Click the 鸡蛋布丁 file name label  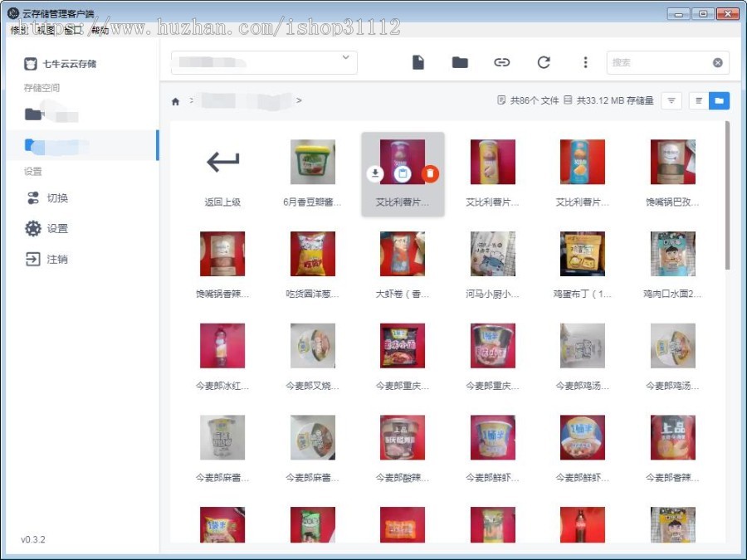[582, 294]
